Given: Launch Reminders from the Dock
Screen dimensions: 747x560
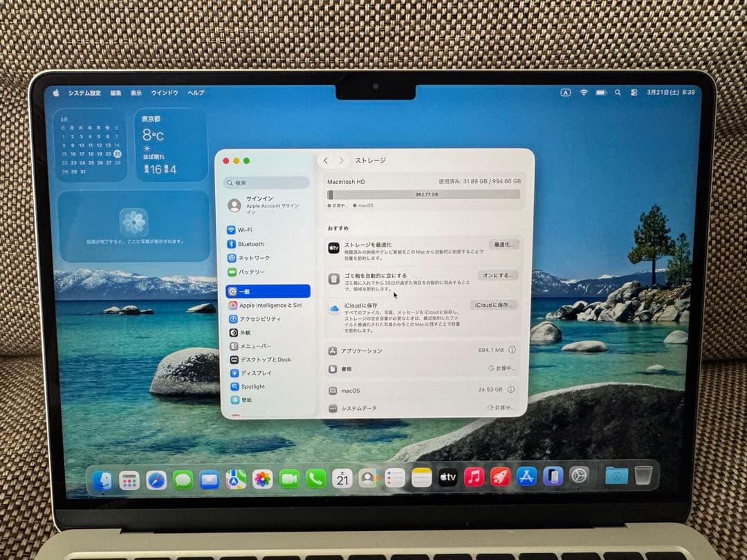Looking at the screenshot, I should (x=395, y=478).
